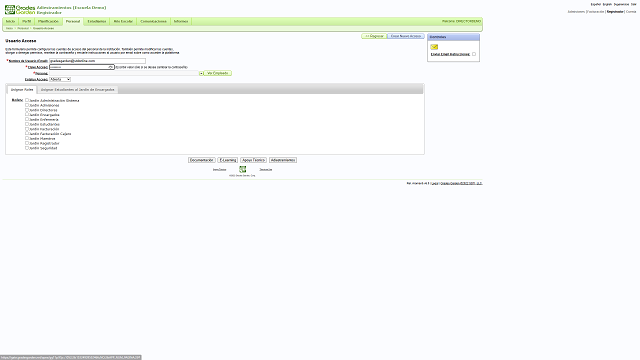640x360 pixels.
Task: Open the Estudiantes menu tab
Action: (x=97, y=21)
